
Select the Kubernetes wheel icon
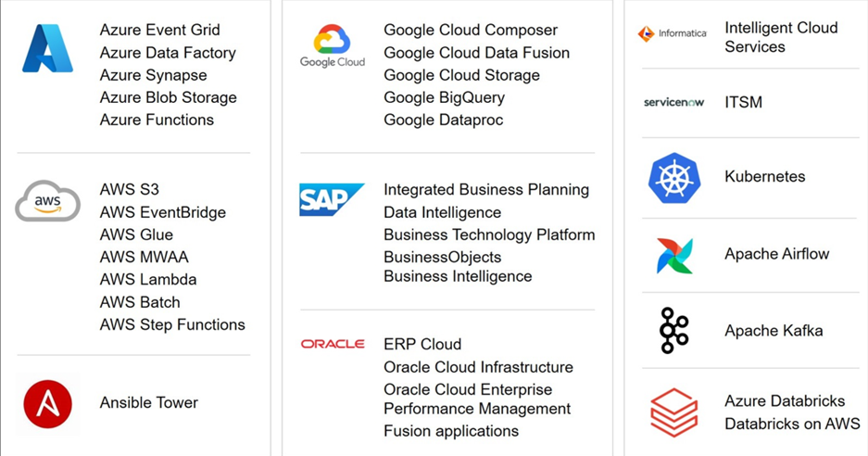tap(674, 178)
